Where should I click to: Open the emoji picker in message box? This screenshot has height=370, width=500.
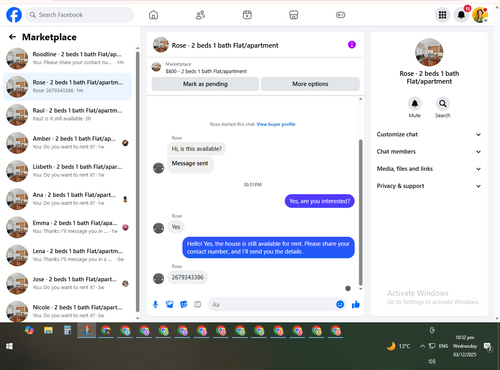340,304
